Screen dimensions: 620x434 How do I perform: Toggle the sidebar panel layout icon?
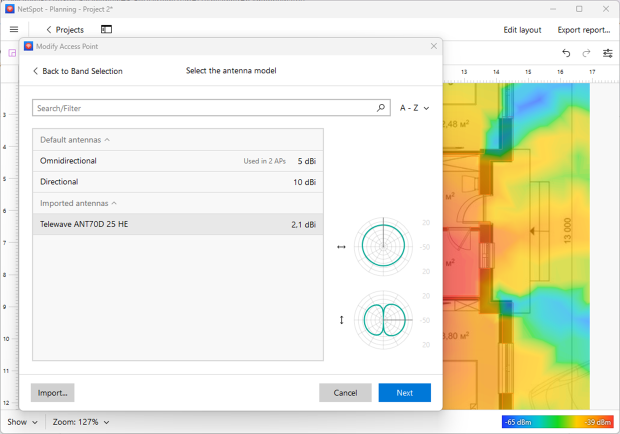[106, 30]
